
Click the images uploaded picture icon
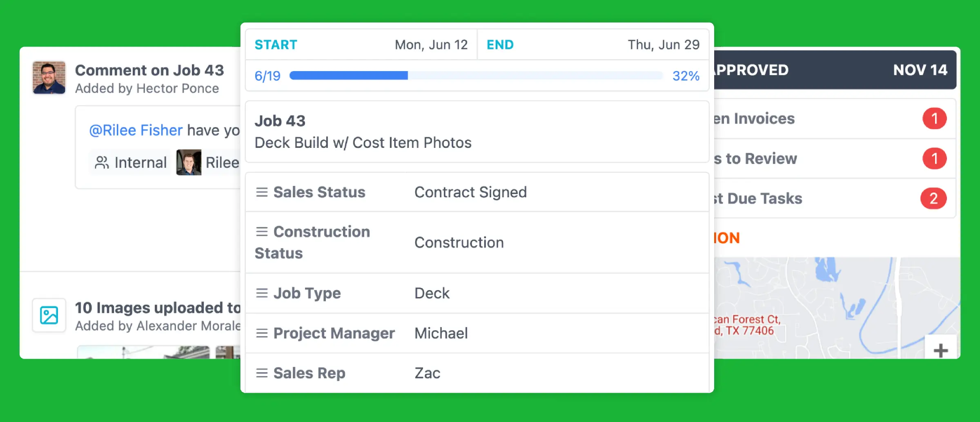coord(49,315)
